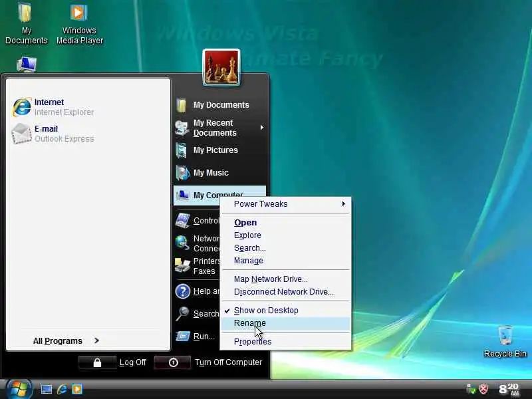Launch Windows Media Player desktop icon

coord(80,23)
